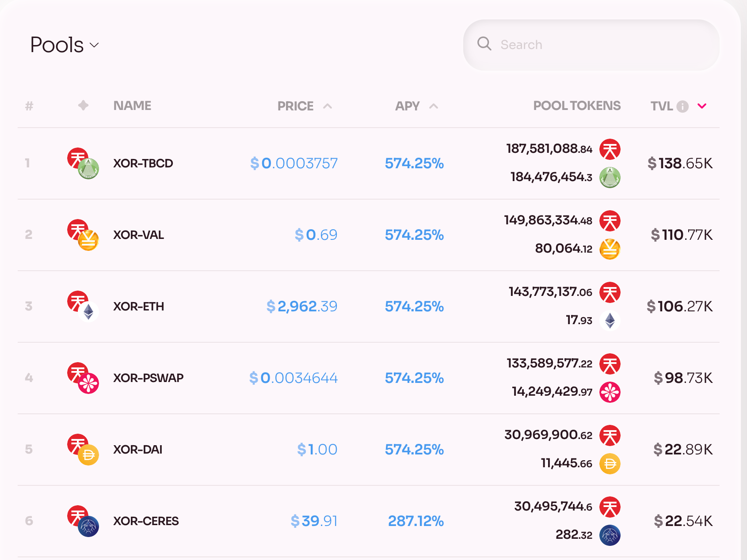747x560 pixels.
Task: Click the XOR-CERES pair token icon
Action: (83, 521)
